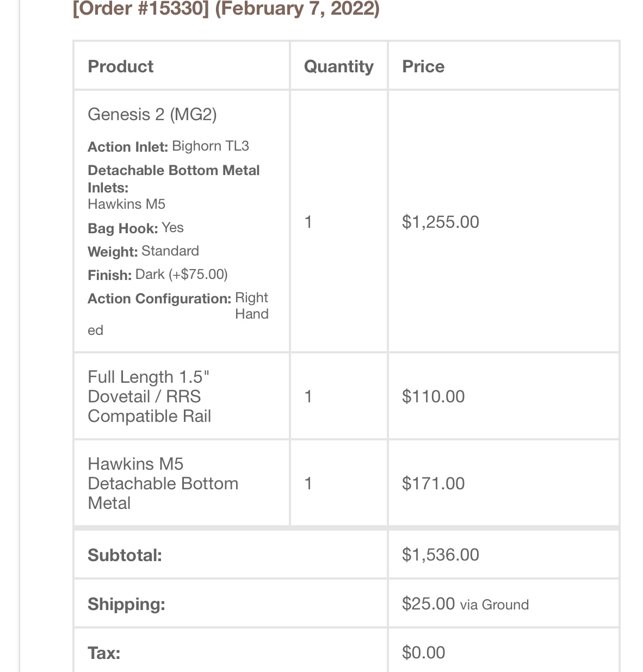643x672 pixels.
Task: Click the Action Configuration Right Handed line
Action: tap(178, 314)
